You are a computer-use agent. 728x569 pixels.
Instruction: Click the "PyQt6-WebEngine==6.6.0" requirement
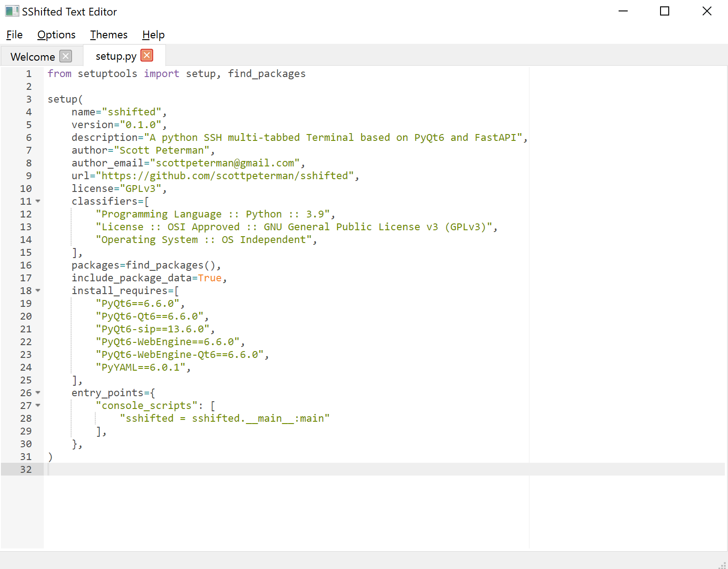point(168,341)
